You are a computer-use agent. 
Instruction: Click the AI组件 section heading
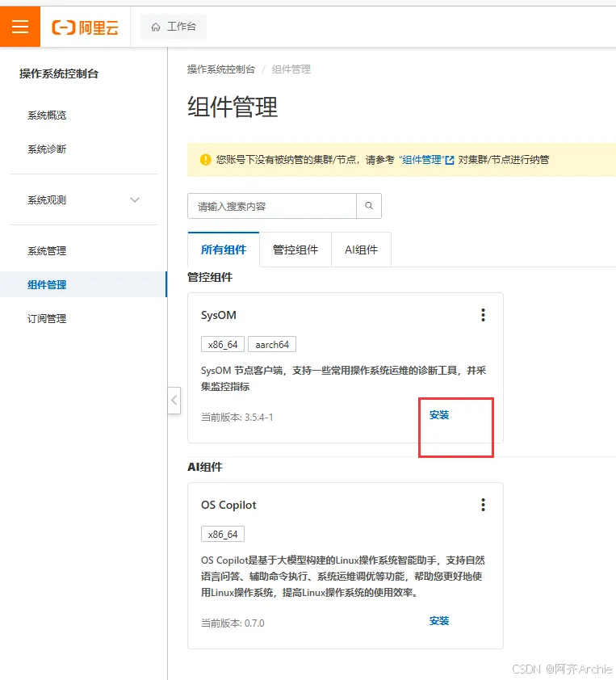pyautogui.click(x=205, y=467)
